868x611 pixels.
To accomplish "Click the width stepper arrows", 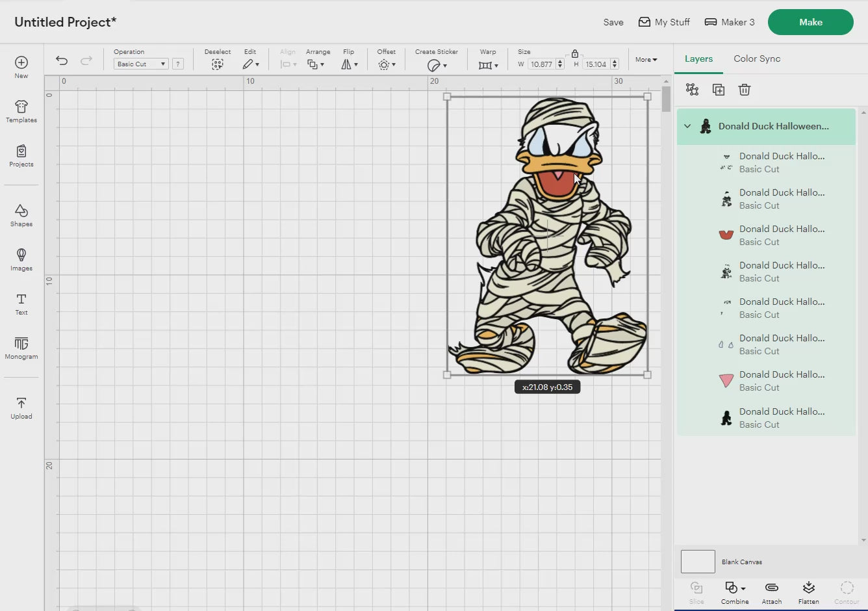I will pyautogui.click(x=560, y=64).
